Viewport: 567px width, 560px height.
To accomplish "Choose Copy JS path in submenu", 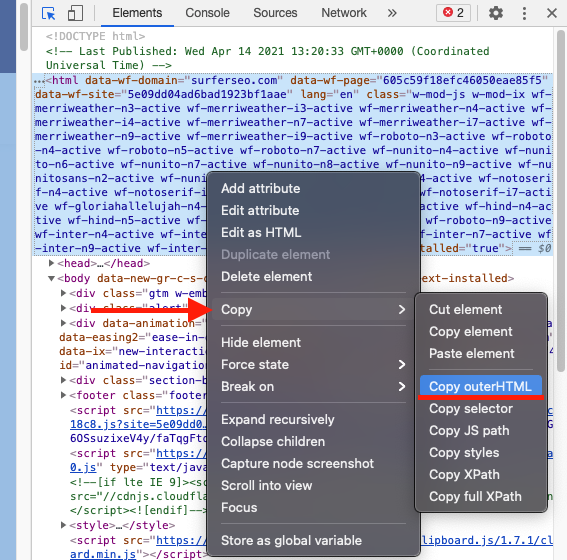I will click(481, 431).
